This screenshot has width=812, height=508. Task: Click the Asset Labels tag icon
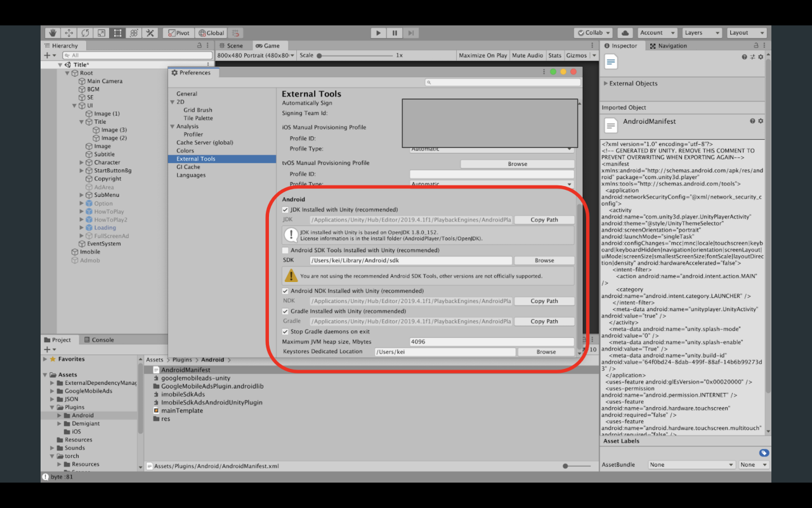[x=764, y=453]
